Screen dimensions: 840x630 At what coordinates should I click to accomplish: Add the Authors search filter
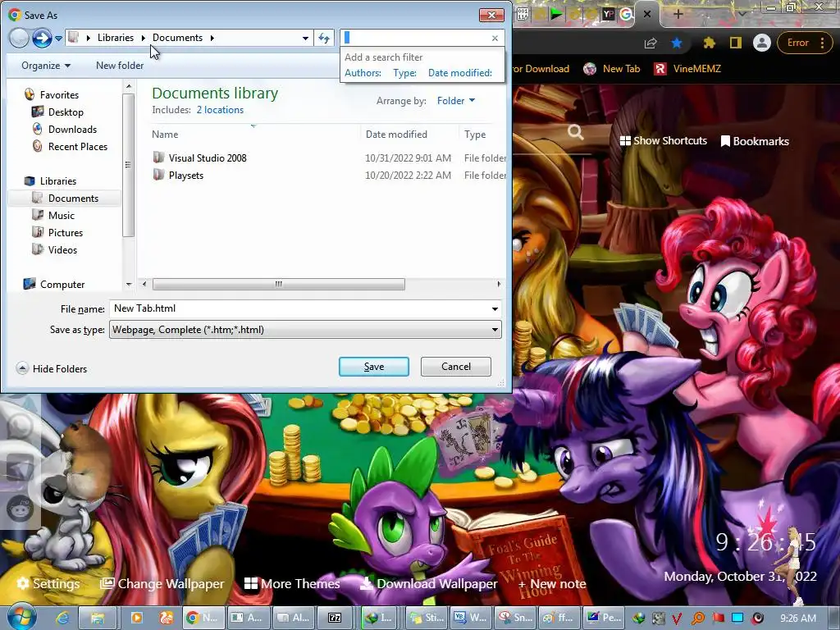(363, 73)
